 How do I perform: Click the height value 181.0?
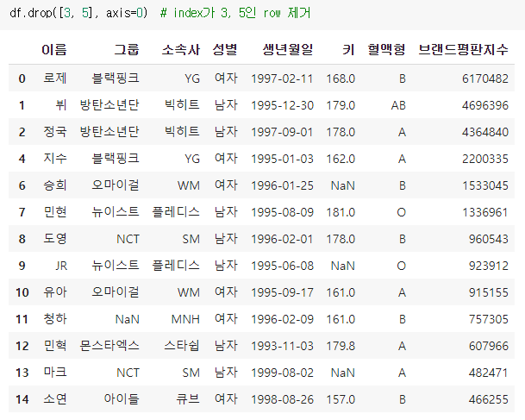click(341, 212)
